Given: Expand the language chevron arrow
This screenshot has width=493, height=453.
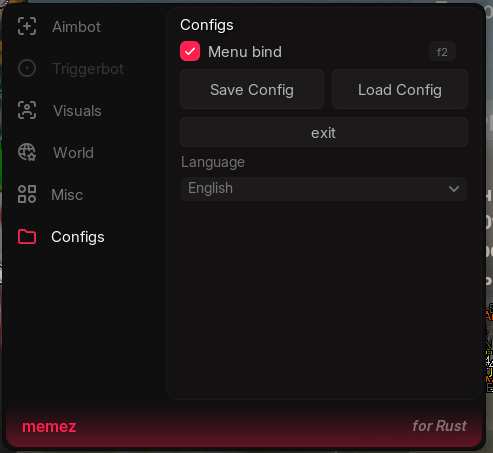Looking at the screenshot, I should pyautogui.click(x=454, y=189).
